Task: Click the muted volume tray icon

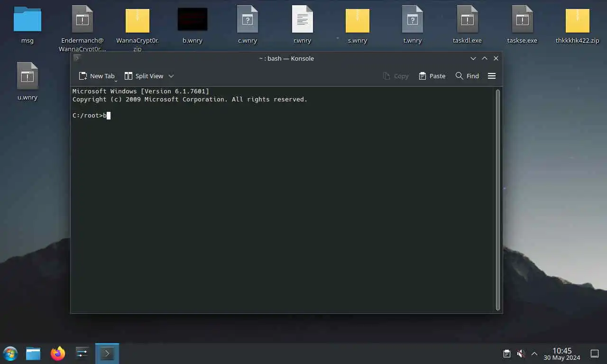Action: pos(521,354)
